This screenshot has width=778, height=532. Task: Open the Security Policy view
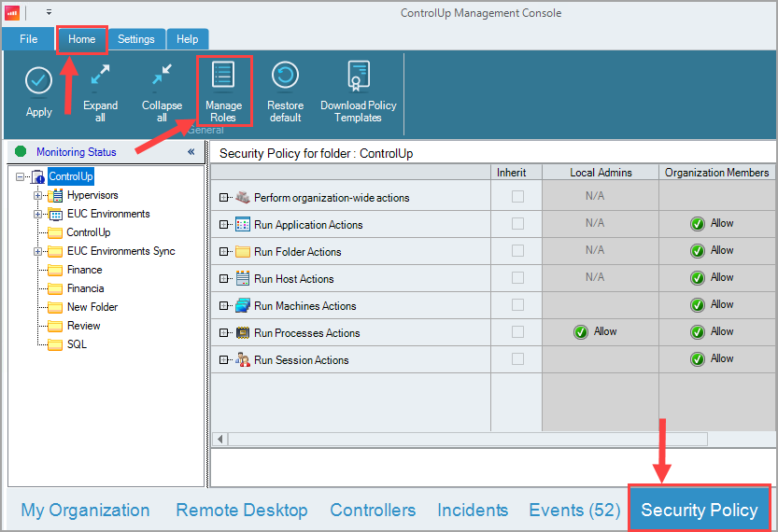pos(700,510)
